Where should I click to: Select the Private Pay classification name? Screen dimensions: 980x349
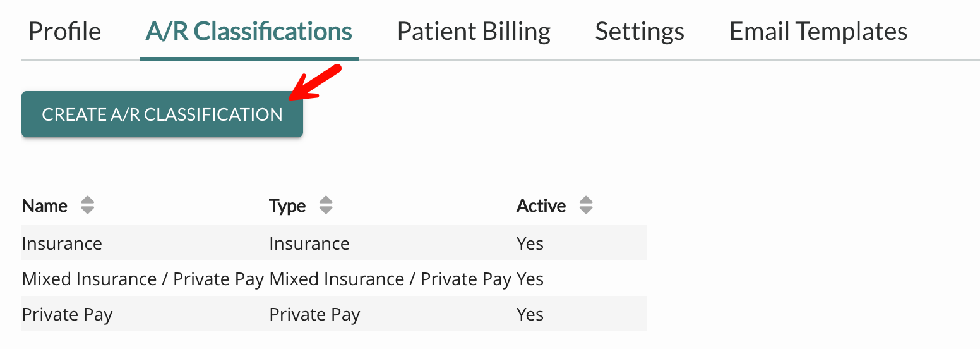67,314
